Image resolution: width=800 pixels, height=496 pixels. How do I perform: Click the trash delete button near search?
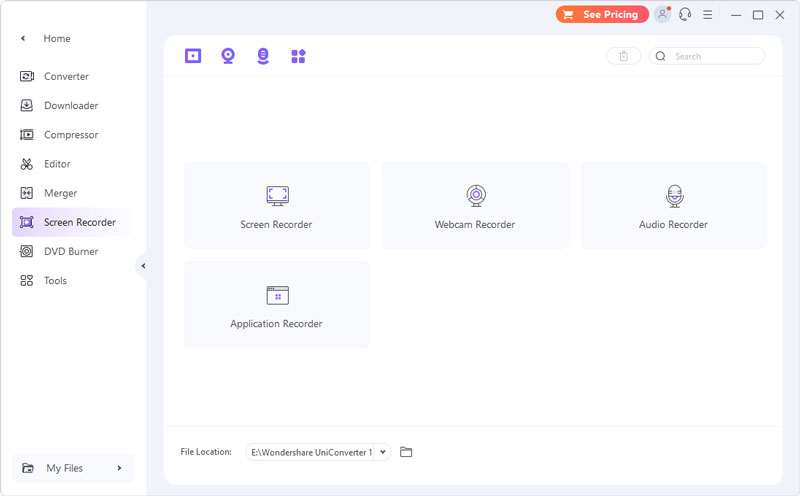coord(623,56)
